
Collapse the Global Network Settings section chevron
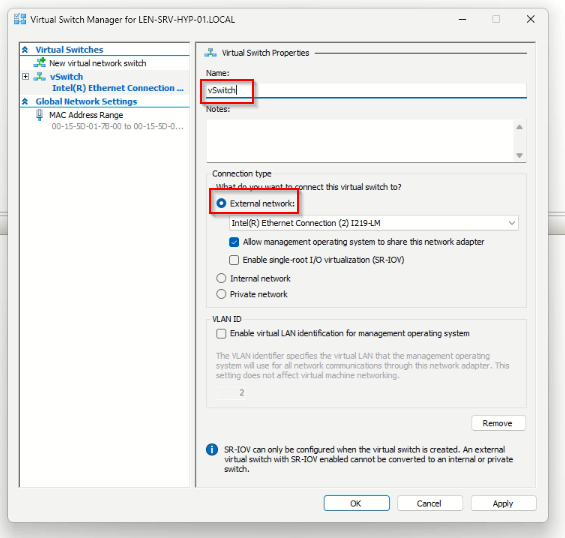(x=25, y=102)
